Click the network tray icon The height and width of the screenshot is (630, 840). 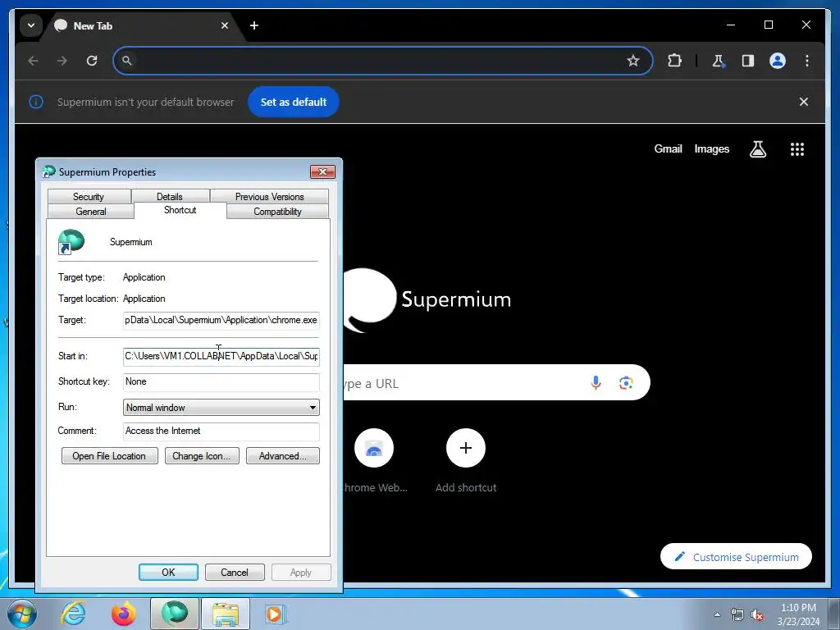pyautogui.click(x=737, y=614)
